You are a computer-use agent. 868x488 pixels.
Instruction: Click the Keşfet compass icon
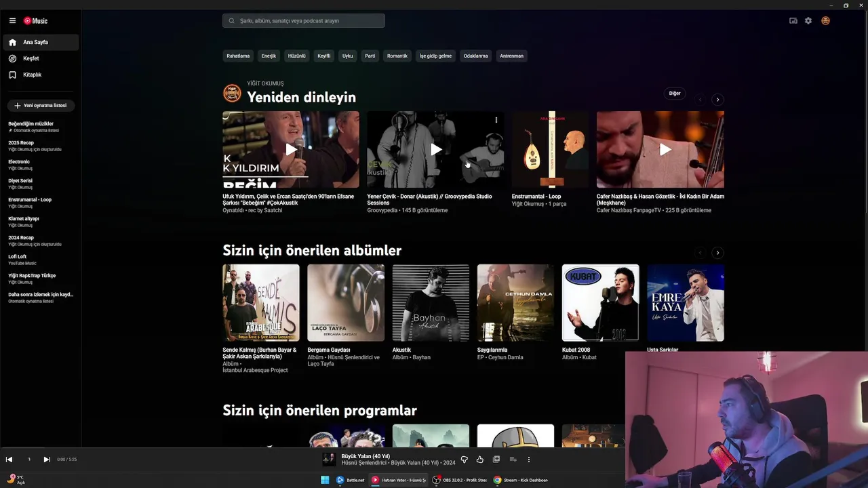click(x=12, y=58)
